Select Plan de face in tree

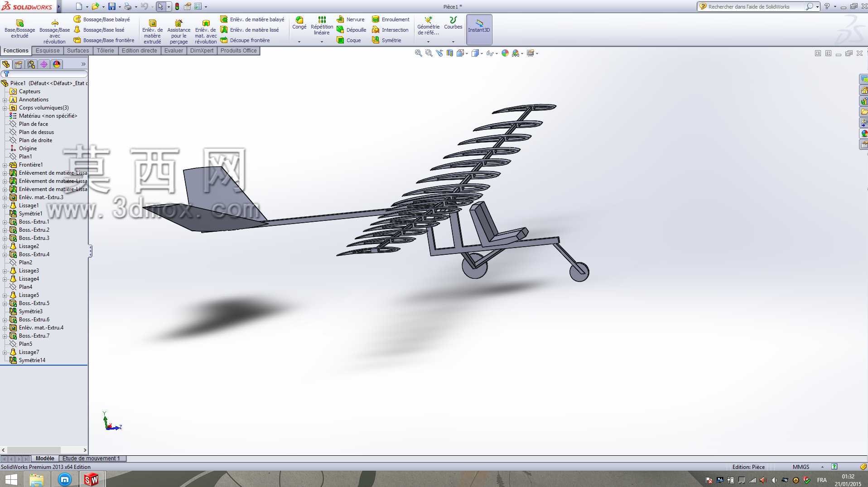[x=33, y=124]
